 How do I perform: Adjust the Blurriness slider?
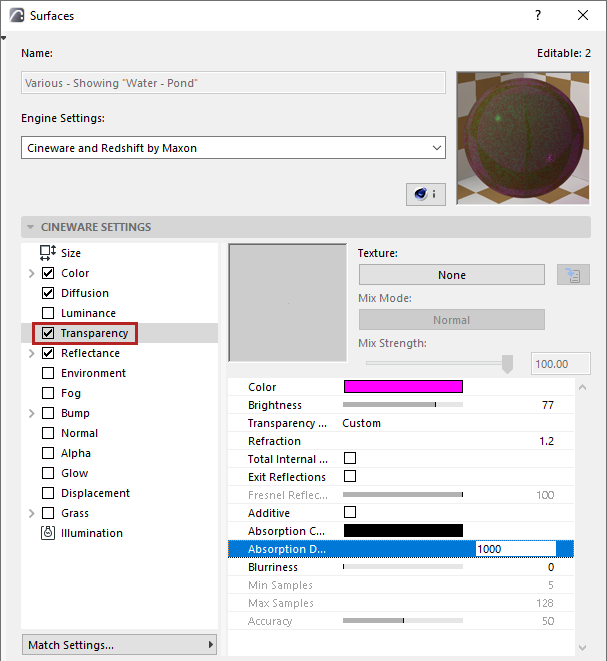pyautogui.click(x=403, y=567)
